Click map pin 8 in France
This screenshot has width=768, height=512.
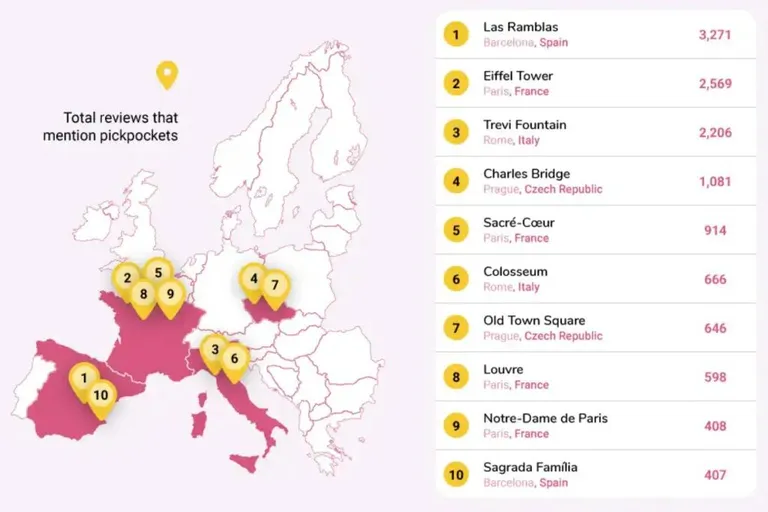pos(144,295)
